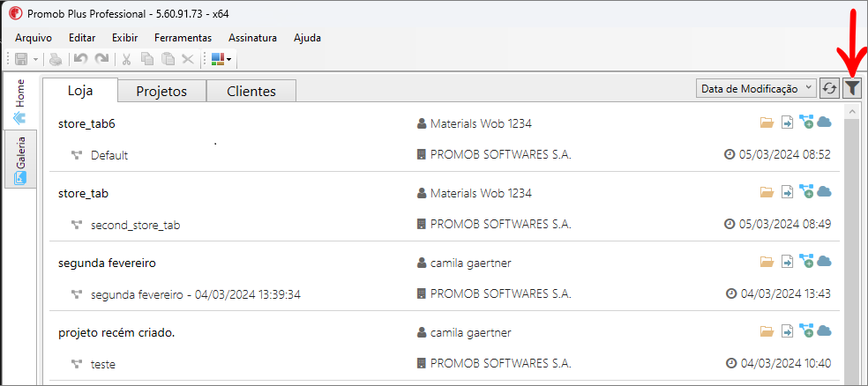The height and width of the screenshot is (386, 868).
Task: Select the teste version row
Action: [103, 365]
